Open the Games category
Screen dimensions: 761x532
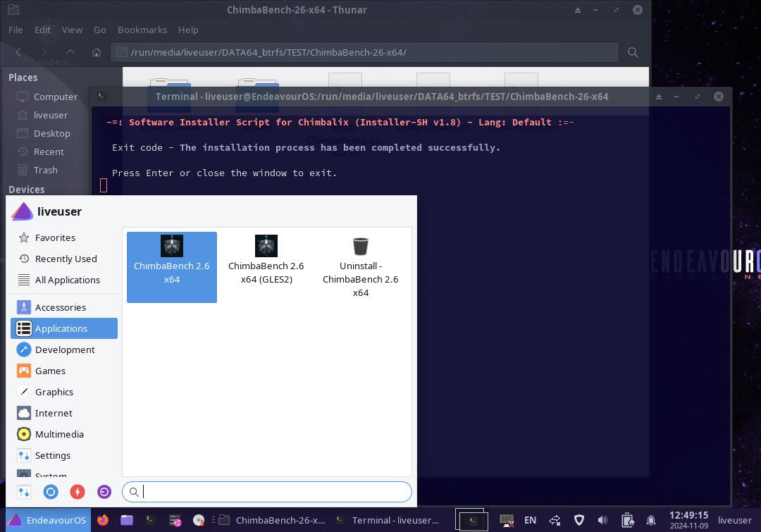pos(64,371)
